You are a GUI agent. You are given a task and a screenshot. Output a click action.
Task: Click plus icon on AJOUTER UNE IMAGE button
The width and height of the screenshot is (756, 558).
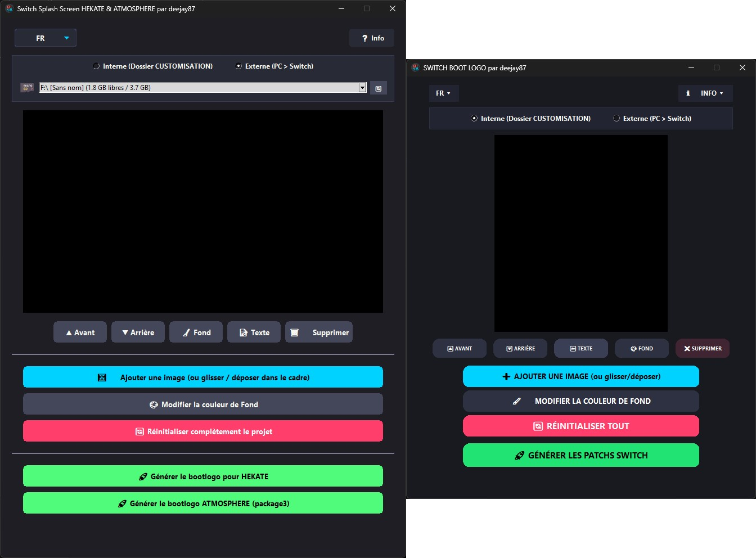(506, 376)
